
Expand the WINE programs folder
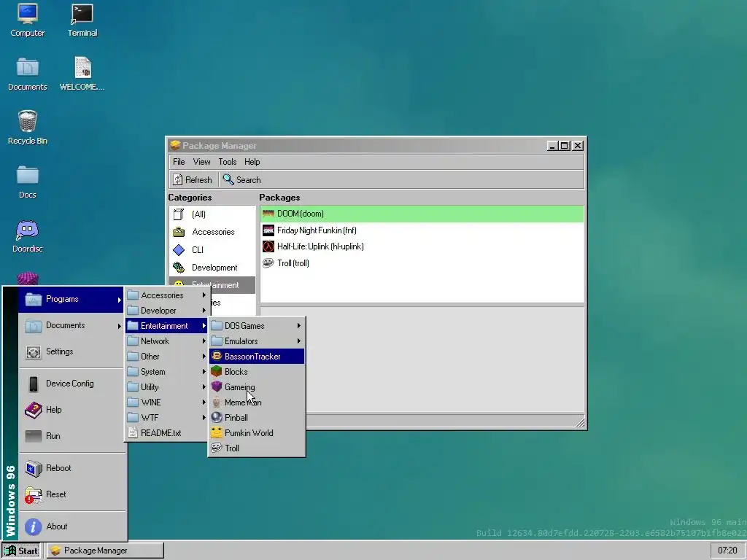click(167, 402)
